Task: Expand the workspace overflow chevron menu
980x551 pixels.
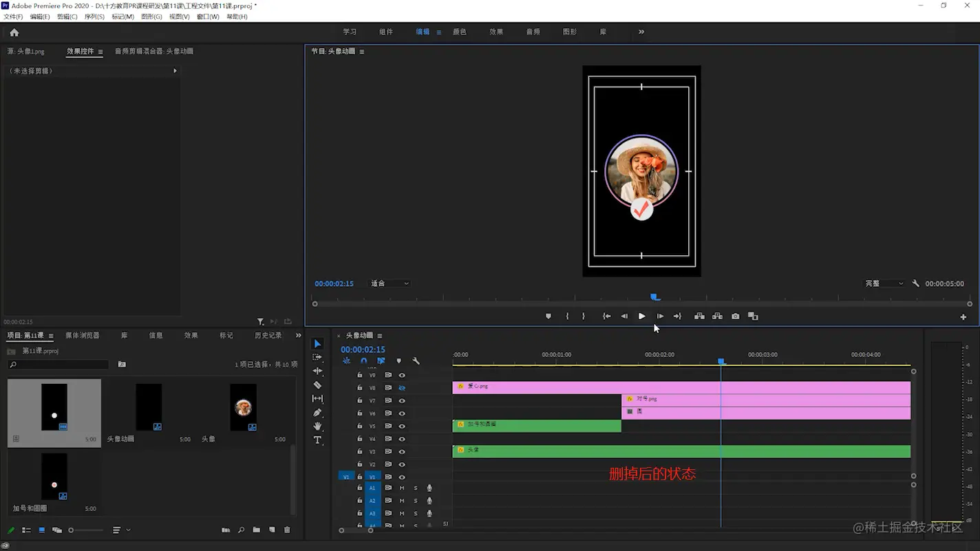Action: pos(641,32)
